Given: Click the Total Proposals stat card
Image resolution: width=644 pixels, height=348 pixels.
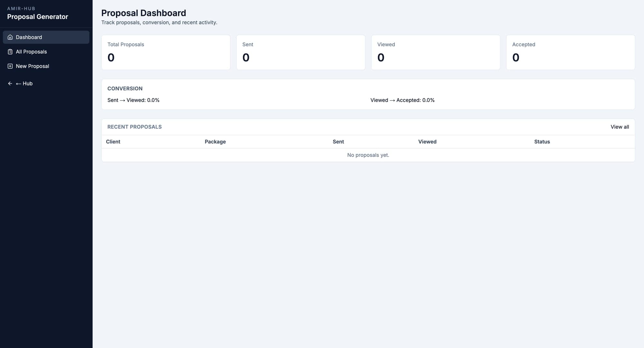Looking at the screenshot, I should (x=166, y=52).
